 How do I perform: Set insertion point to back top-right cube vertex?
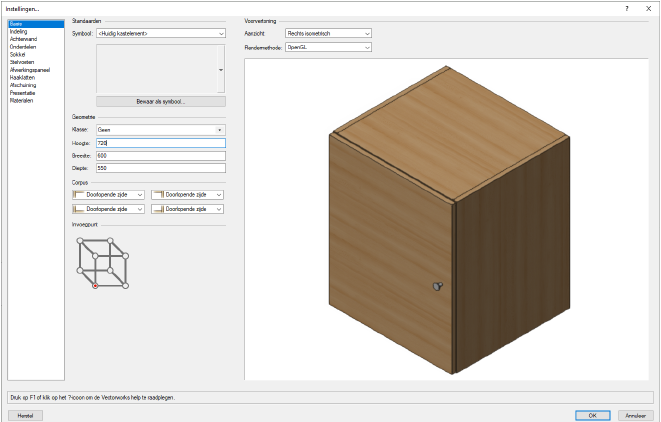(x=110, y=241)
